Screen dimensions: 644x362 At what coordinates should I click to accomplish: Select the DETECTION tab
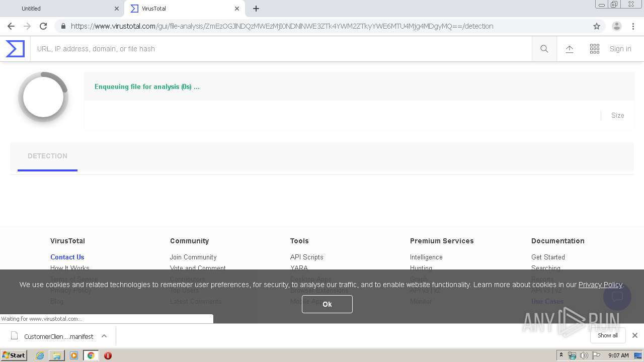pyautogui.click(x=47, y=156)
